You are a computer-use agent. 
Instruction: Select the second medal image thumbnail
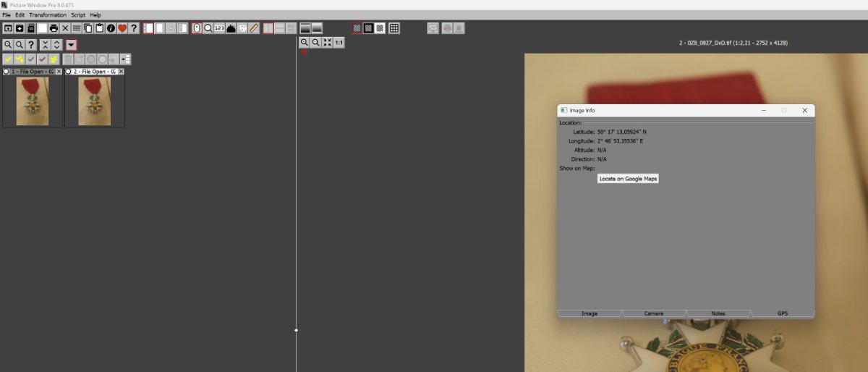94,101
